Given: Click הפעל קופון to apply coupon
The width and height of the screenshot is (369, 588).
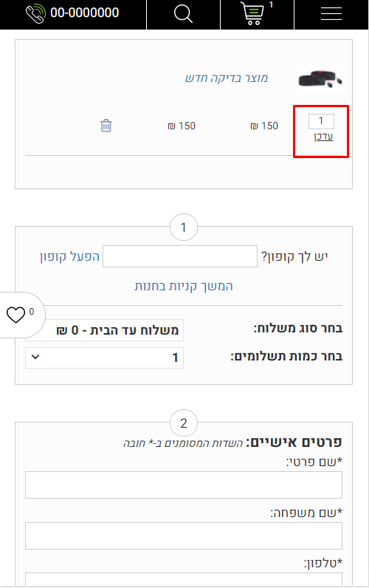Looking at the screenshot, I should click(x=69, y=256).
